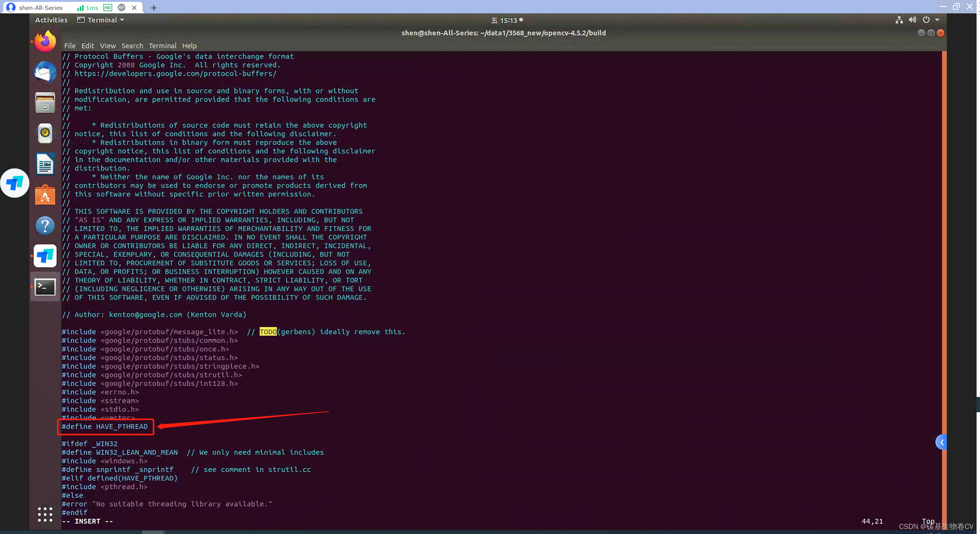The image size is (980, 534).
Task: Open the Show Applications grid button
Action: (x=45, y=515)
